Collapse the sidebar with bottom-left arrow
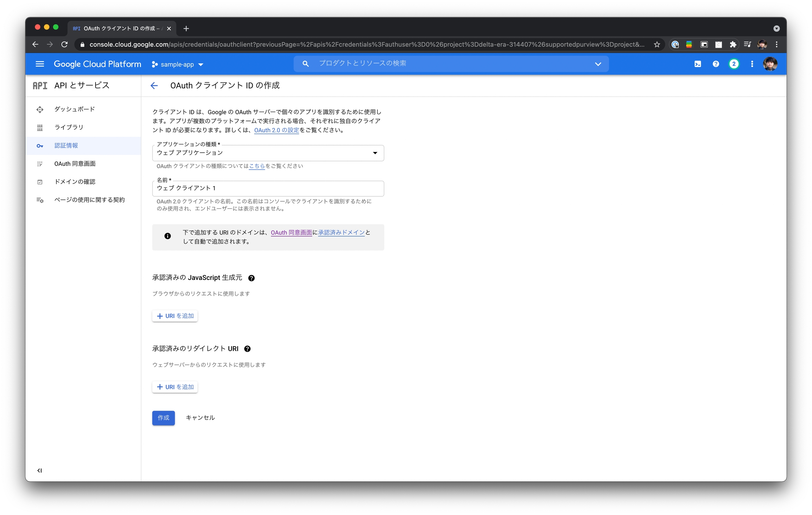Screen dimensions: 812x515 pos(39,471)
